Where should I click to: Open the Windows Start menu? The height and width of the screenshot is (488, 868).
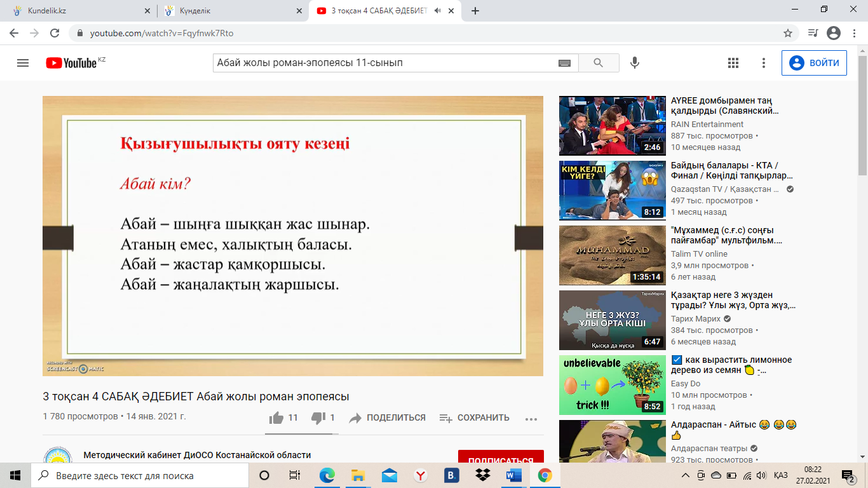click(15, 475)
